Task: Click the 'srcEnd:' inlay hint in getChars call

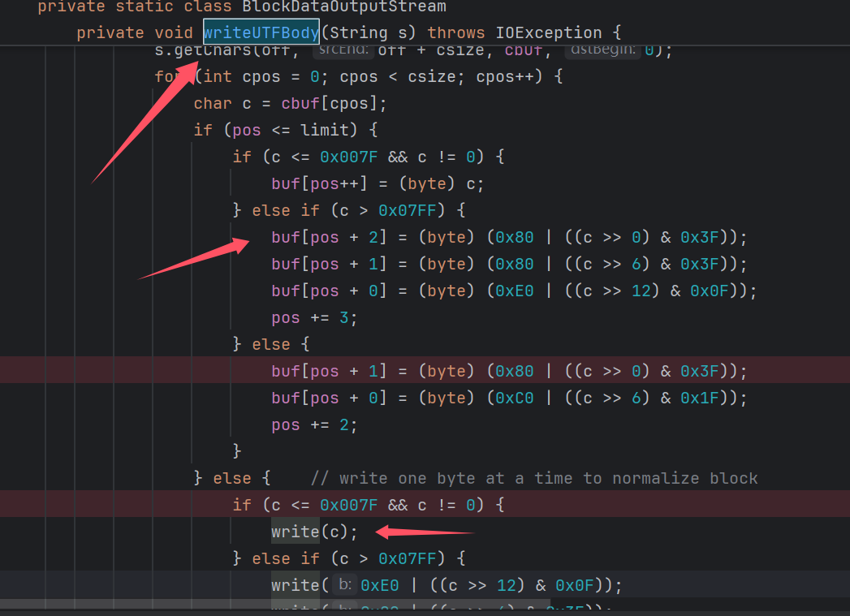Action: [x=343, y=50]
